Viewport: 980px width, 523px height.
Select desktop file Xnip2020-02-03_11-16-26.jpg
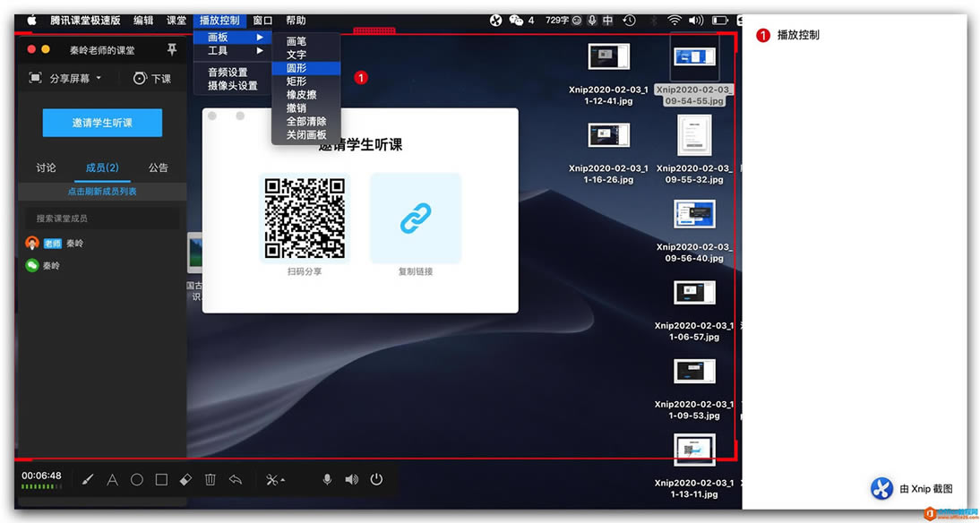coord(609,153)
